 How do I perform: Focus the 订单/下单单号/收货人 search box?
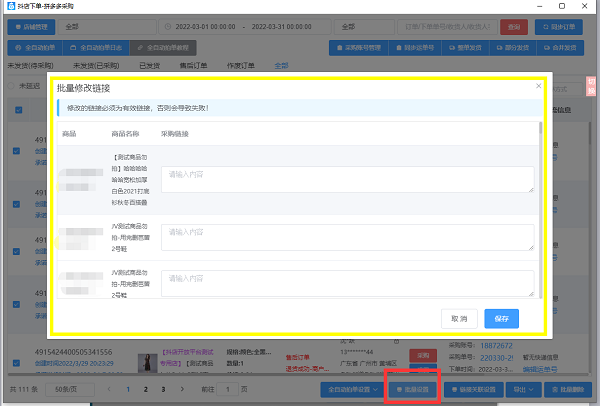[x=447, y=27]
